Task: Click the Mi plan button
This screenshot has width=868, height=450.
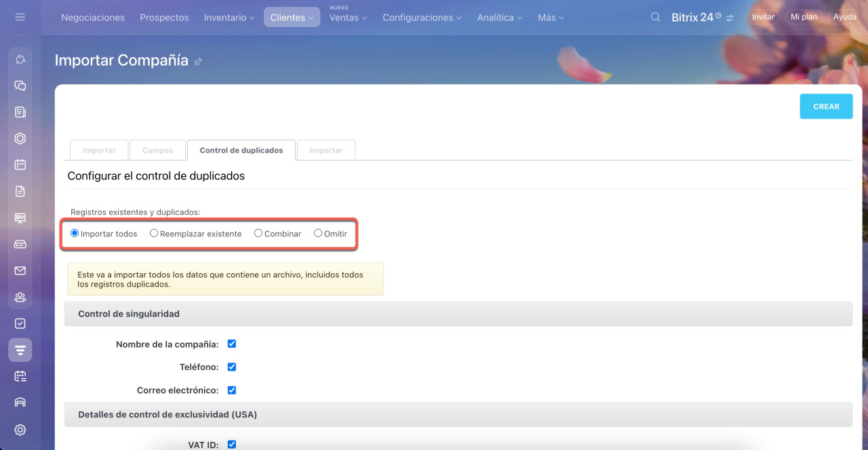Action: [x=804, y=17]
